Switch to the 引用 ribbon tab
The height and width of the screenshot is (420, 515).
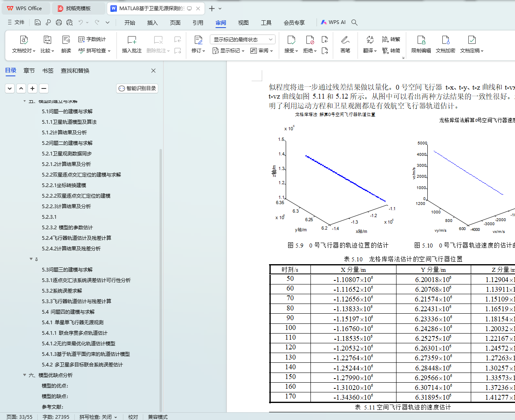(x=198, y=23)
